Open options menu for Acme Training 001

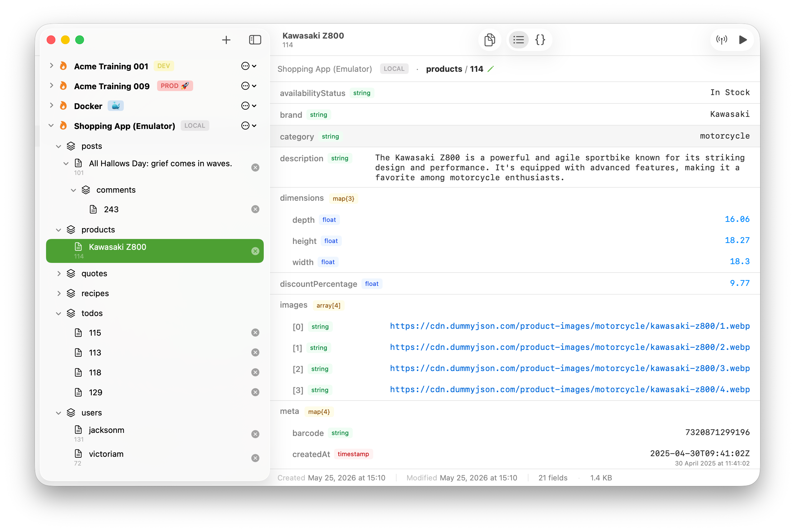click(x=249, y=66)
